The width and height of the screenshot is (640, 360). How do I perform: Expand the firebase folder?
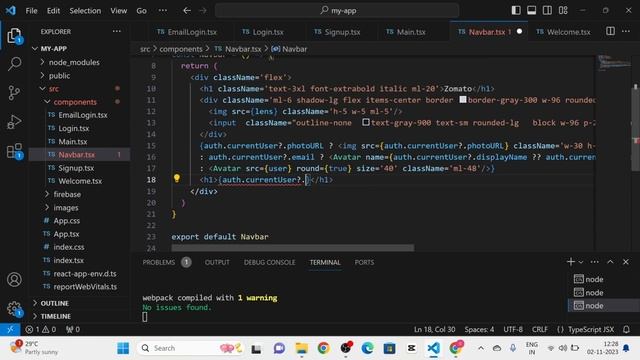coord(47,194)
